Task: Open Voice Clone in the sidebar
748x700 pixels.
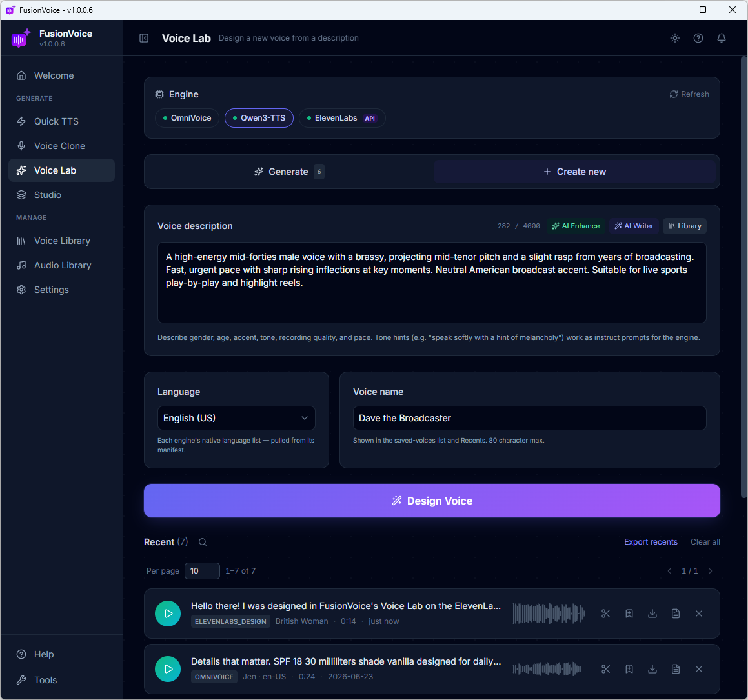Action: point(61,146)
